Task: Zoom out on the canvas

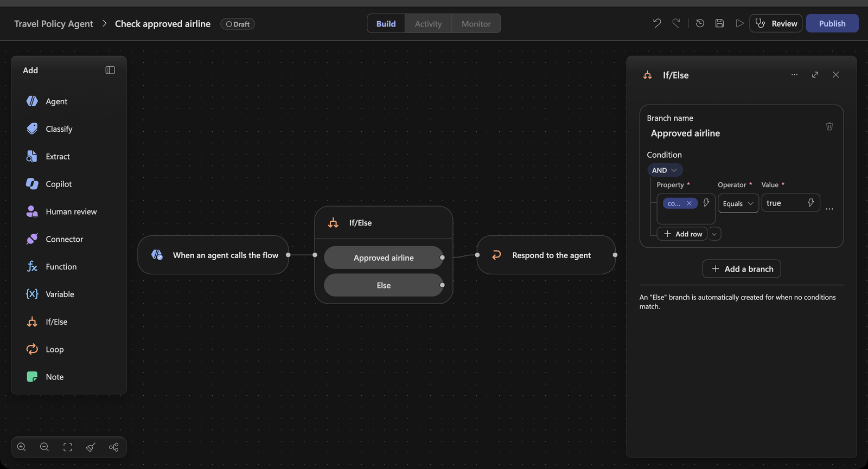Action: click(x=44, y=447)
